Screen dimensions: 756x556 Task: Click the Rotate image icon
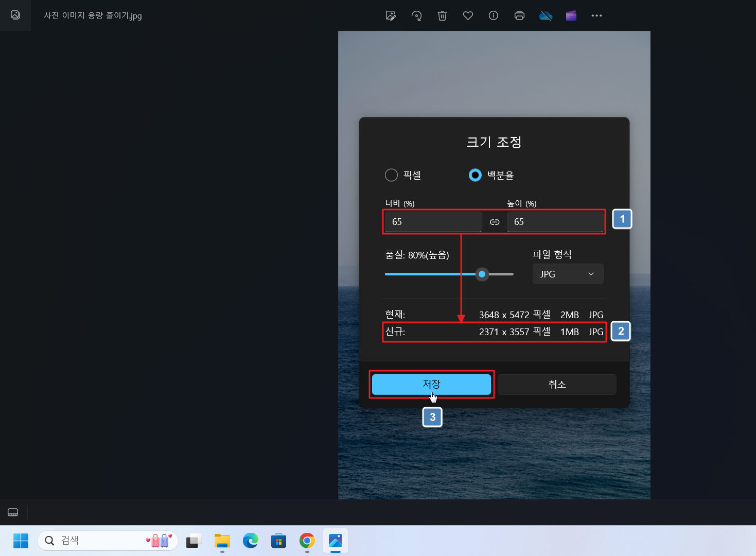[416, 15]
